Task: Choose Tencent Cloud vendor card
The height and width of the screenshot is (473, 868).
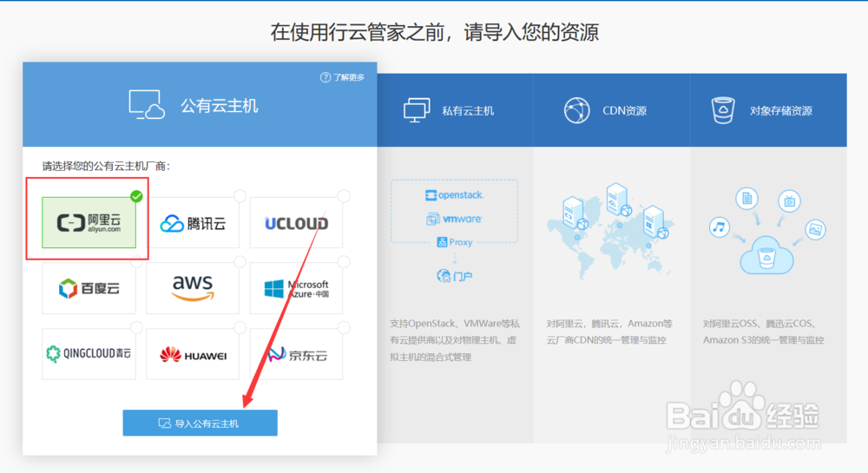Action: [193, 222]
